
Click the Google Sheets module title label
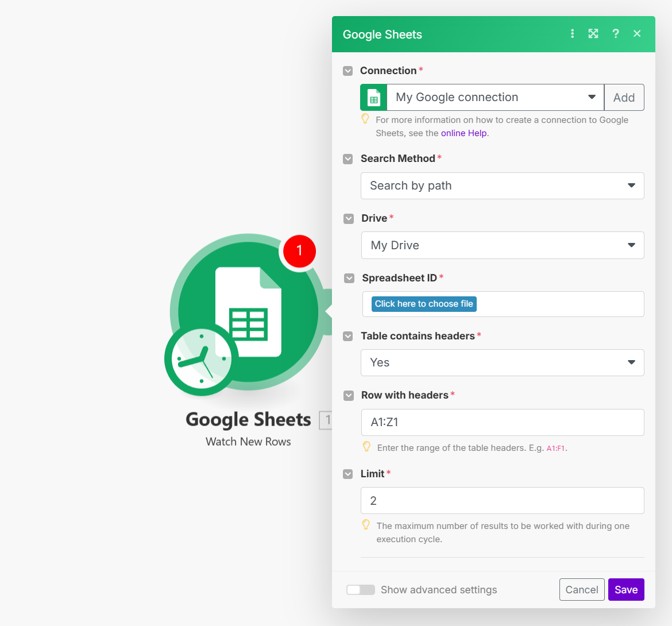point(249,419)
